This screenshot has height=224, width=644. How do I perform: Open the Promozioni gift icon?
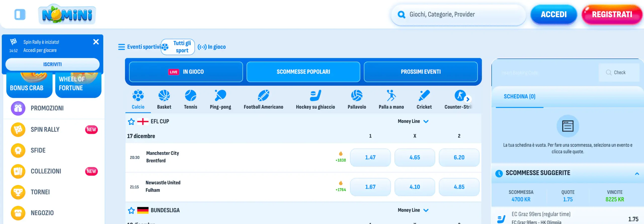(18, 108)
